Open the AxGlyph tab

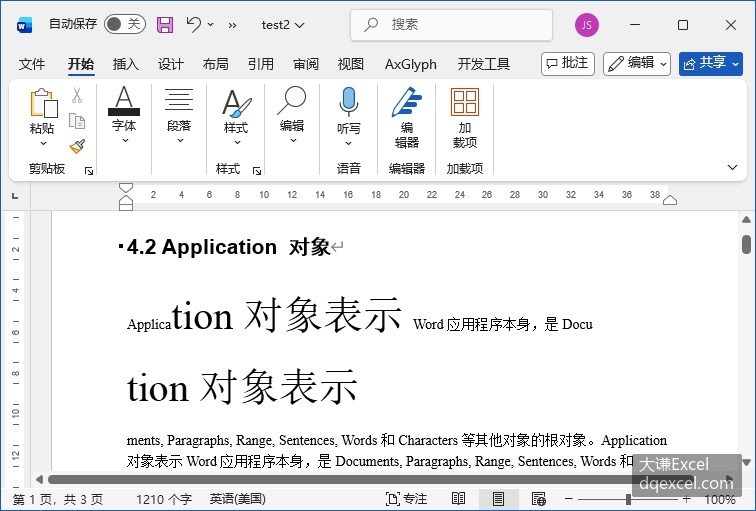click(x=411, y=64)
